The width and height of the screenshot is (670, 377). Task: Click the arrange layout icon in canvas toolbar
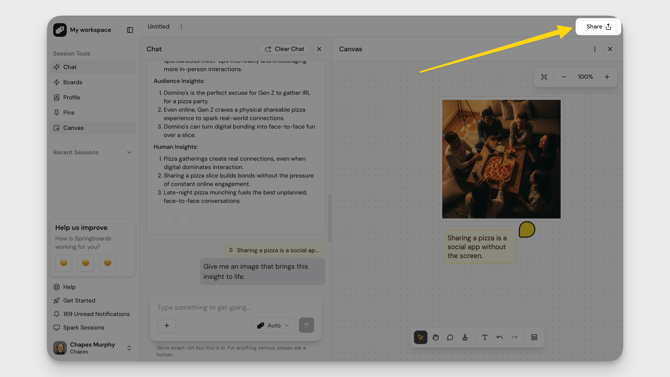click(534, 337)
